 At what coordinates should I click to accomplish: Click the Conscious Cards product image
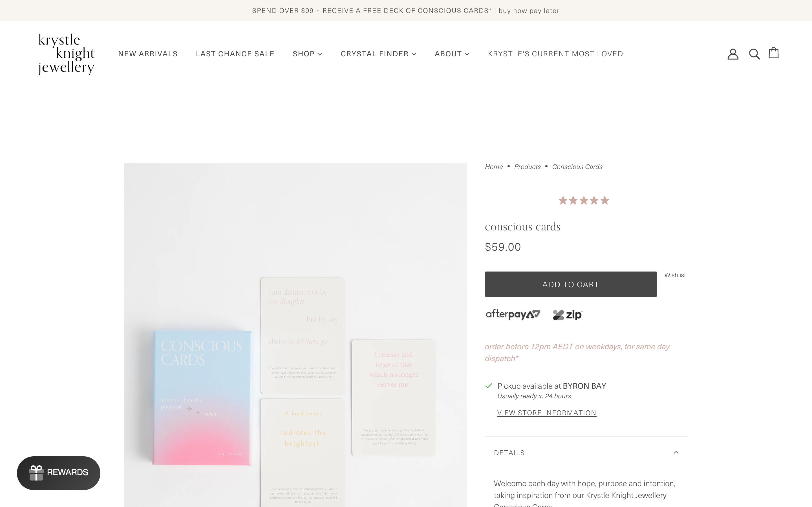(295, 335)
